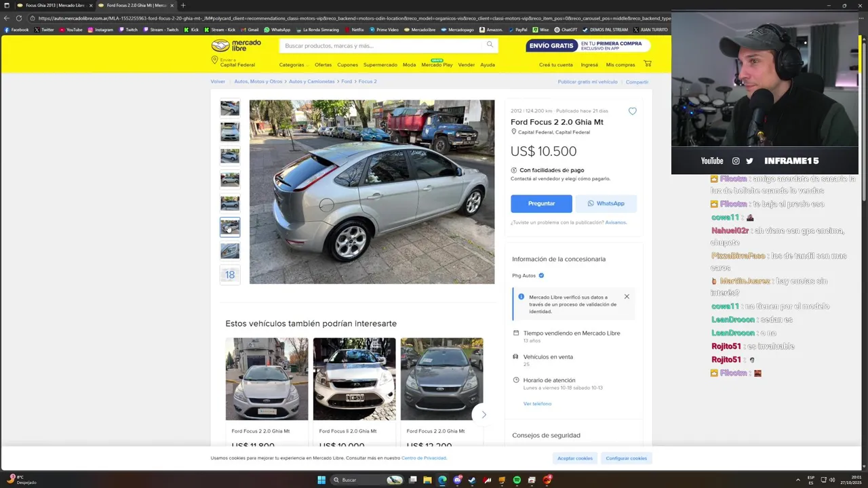Click the Autos, Motos y Otros breadcrumb
Screen dimensions: 868x488
tap(258, 81)
